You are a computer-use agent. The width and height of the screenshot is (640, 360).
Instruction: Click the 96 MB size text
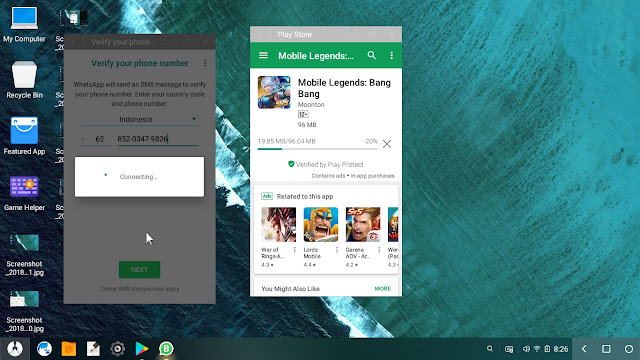pos(307,125)
